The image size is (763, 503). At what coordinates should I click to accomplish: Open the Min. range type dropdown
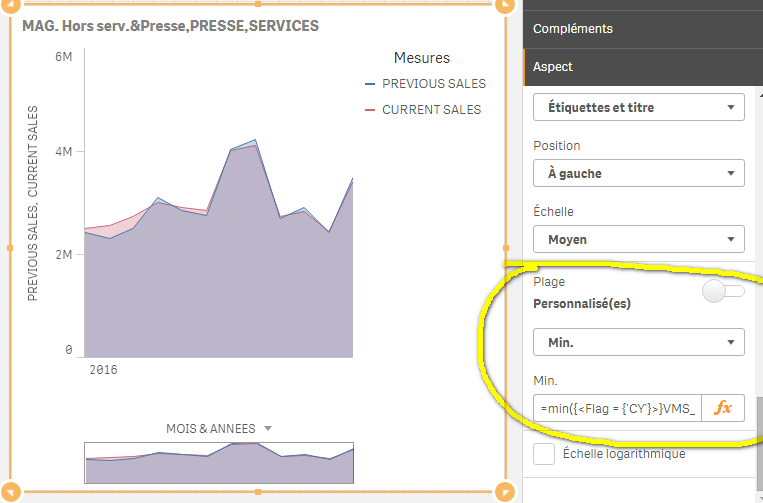[x=638, y=342]
